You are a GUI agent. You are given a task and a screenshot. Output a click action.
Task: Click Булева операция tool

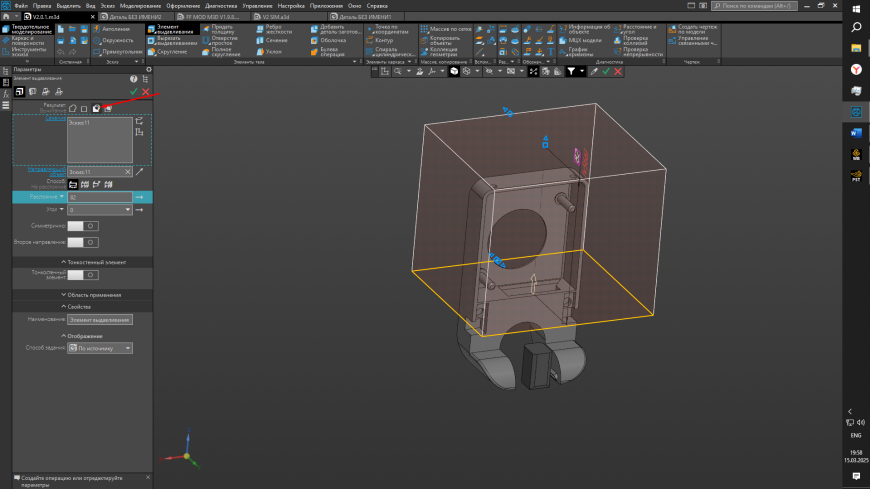[x=328, y=52]
